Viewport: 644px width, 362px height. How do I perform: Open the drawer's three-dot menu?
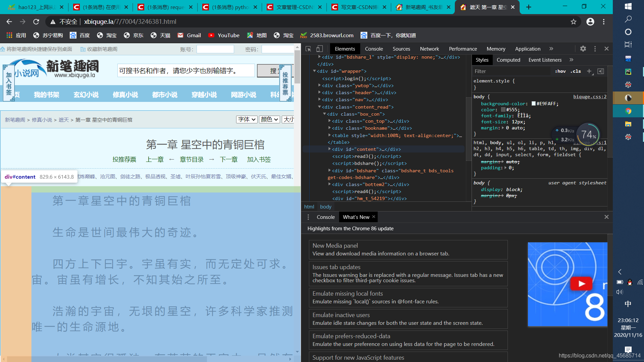click(308, 217)
